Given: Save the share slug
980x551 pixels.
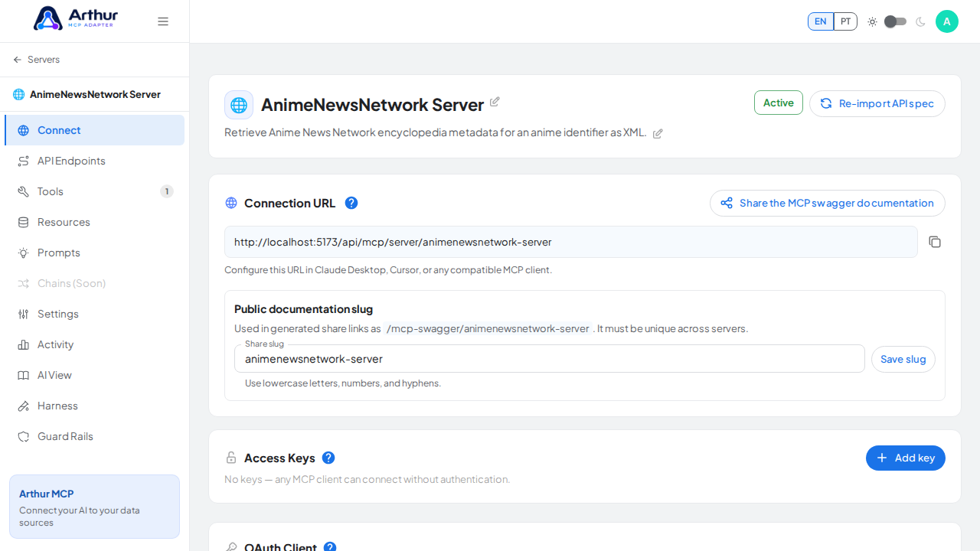Looking at the screenshot, I should (x=903, y=359).
